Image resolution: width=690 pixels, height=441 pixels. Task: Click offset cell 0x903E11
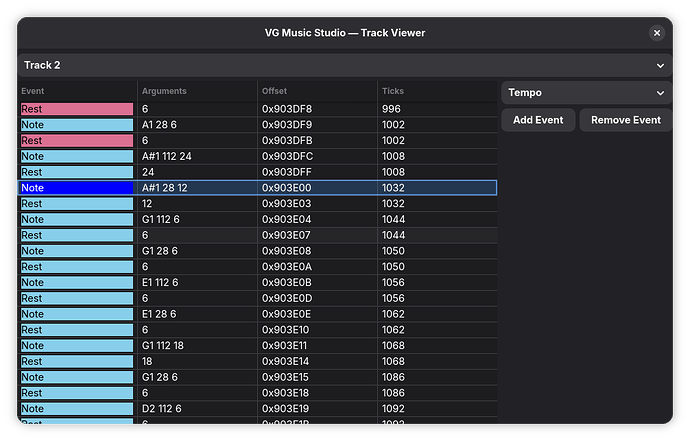coord(284,346)
